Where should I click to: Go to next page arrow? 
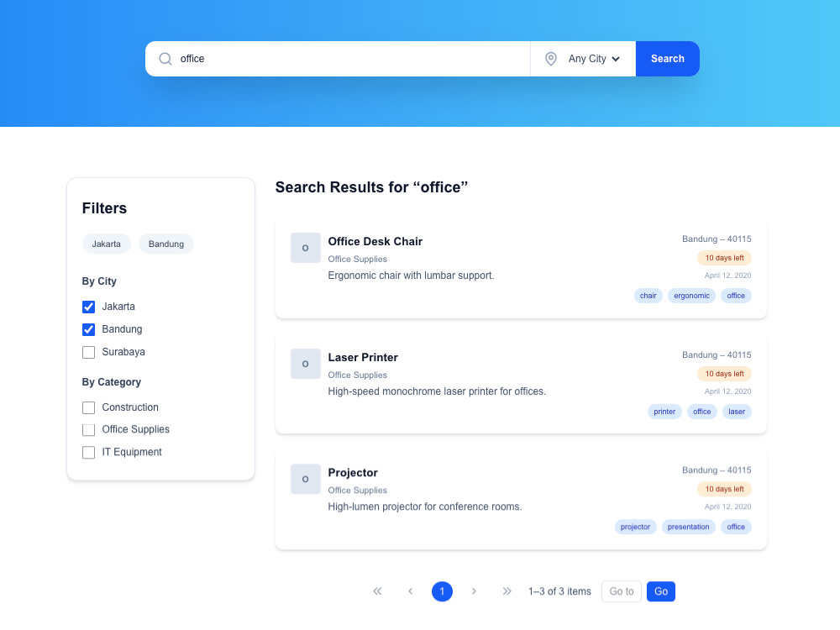pos(474,591)
